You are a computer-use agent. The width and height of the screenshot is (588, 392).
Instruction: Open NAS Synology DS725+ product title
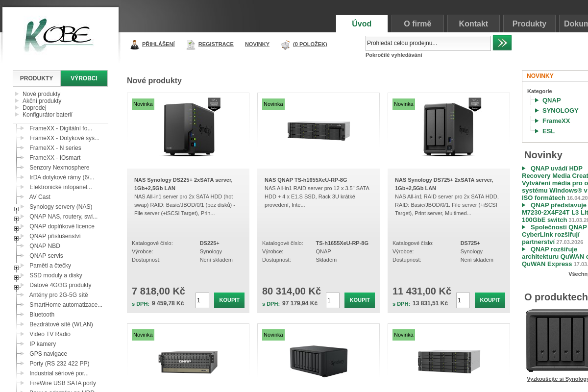point(444,184)
